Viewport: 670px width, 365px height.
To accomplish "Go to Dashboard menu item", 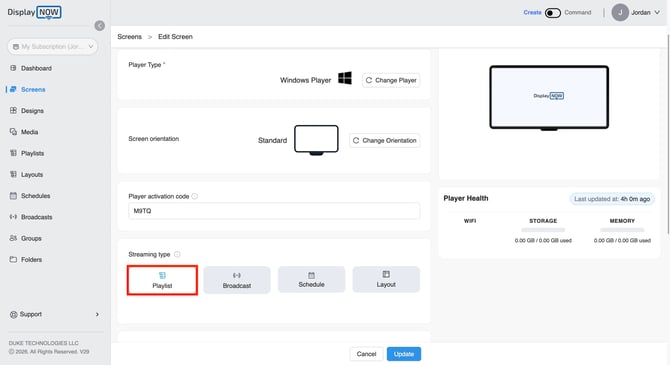I will 36,68.
